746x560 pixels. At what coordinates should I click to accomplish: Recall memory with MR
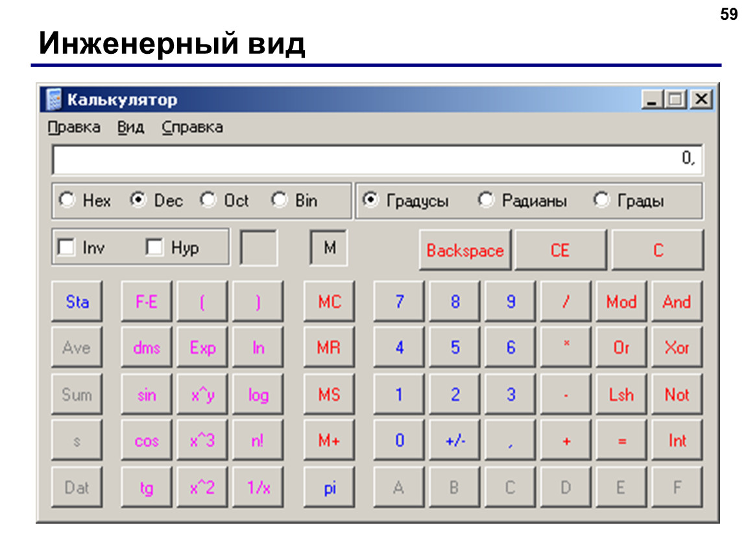click(330, 347)
